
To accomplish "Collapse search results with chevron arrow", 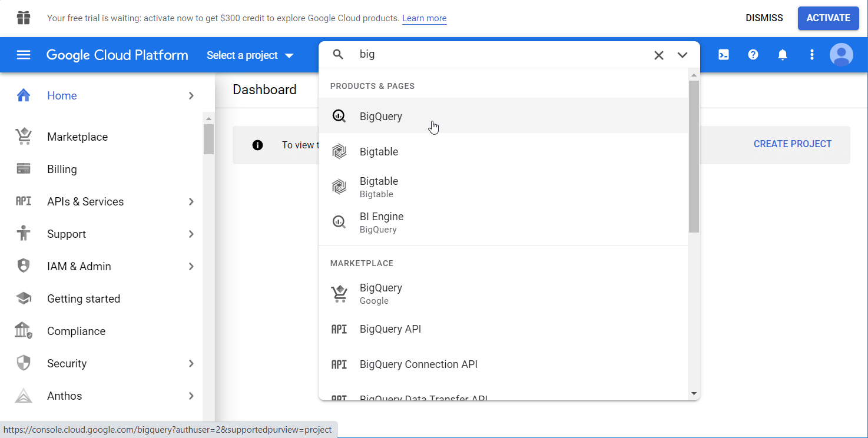I will tap(683, 55).
